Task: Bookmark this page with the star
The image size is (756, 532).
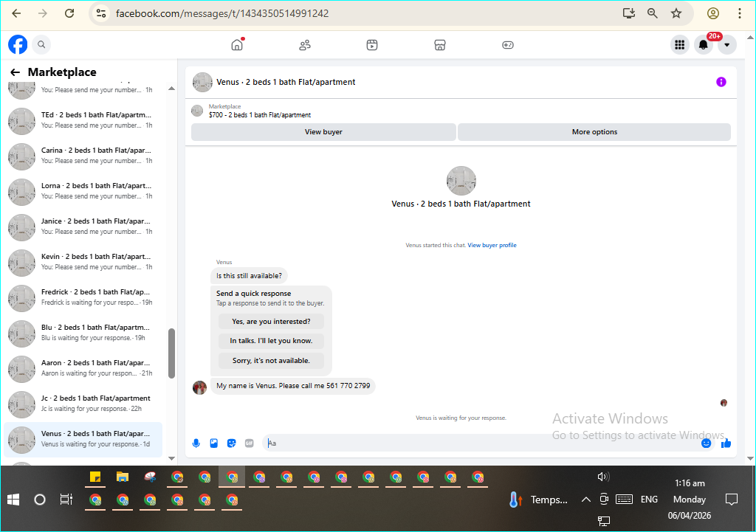Action: click(x=676, y=13)
